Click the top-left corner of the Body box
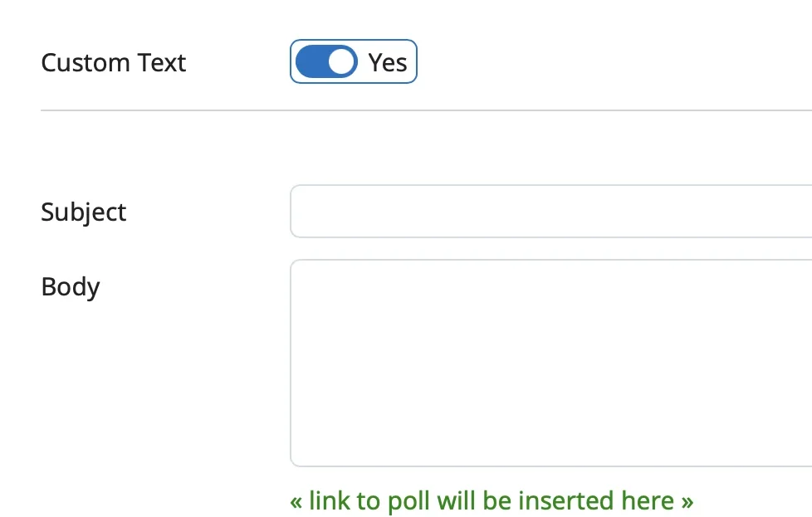Image resolution: width=812 pixels, height=517 pixels. click(x=297, y=267)
